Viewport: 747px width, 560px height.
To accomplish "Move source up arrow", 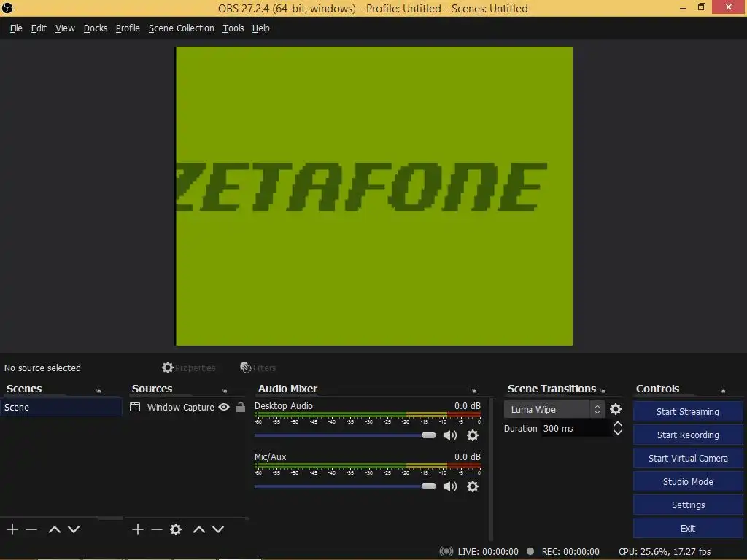I will [x=199, y=529].
